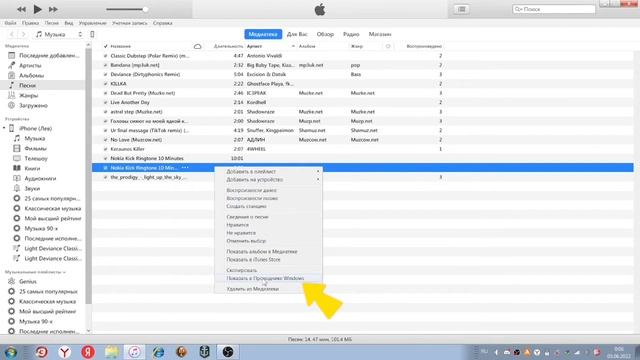
Task: Choose Показать в Проводнике Windows
Action: point(269,278)
